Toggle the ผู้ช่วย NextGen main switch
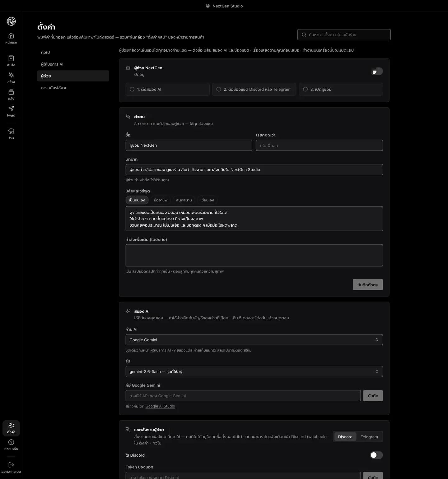This screenshot has width=448, height=479. pos(377,71)
